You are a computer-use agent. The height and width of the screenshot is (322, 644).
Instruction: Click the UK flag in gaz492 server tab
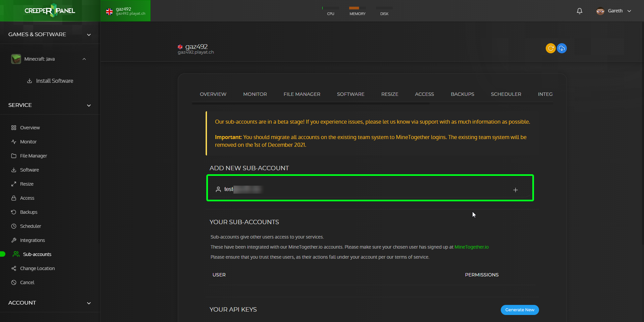[x=109, y=12]
